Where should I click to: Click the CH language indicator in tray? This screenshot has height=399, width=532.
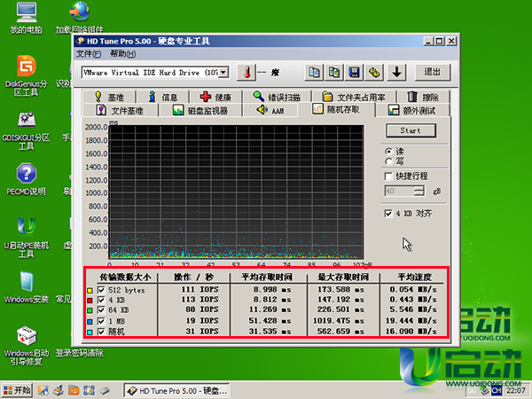(496, 391)
